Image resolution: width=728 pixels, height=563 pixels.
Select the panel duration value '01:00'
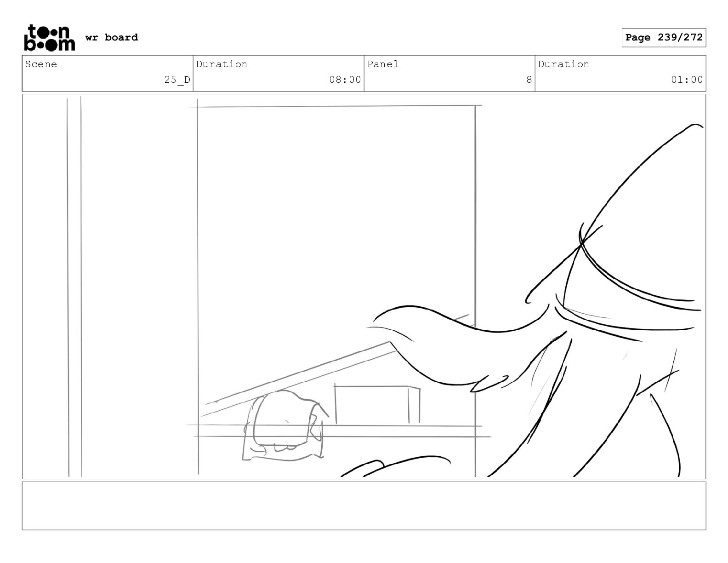point(687,80)
